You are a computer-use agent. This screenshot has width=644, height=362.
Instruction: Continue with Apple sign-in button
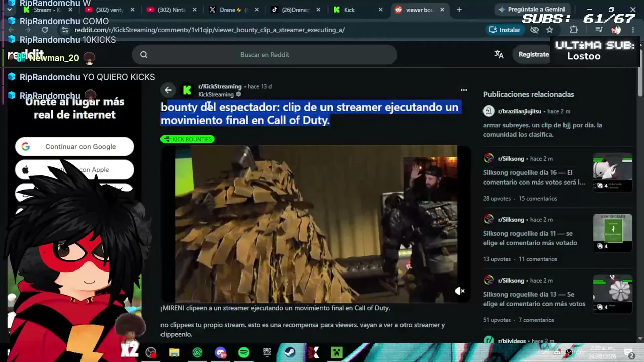(x=74, y=170)
